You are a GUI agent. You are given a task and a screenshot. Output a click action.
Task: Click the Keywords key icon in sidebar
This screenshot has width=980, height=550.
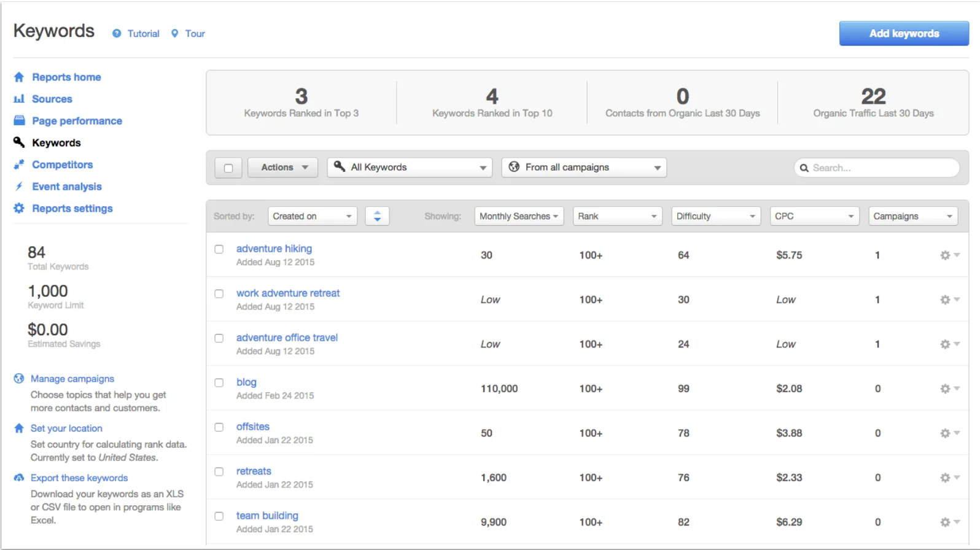[x=19, y=142]
